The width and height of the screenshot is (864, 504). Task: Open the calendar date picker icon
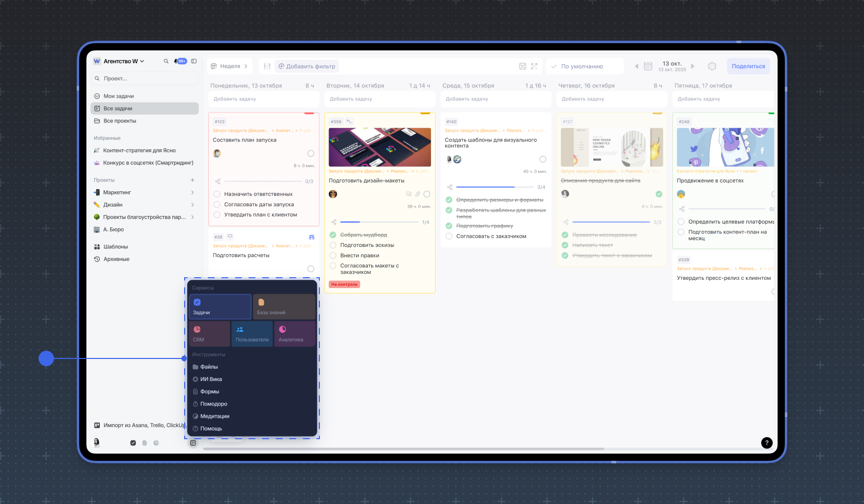[x=648, y=66]
